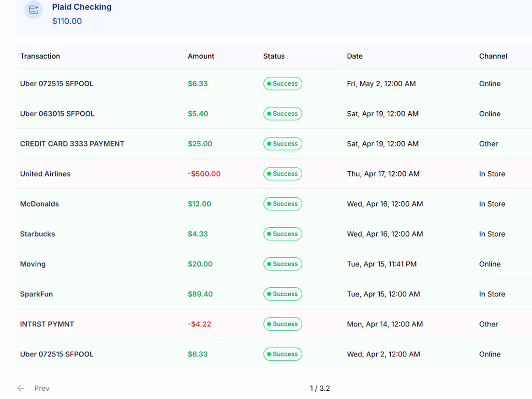Click the -$500.00 amount
Image resolution: width=532 pixels, height=399 pixels.
point(204,174)
